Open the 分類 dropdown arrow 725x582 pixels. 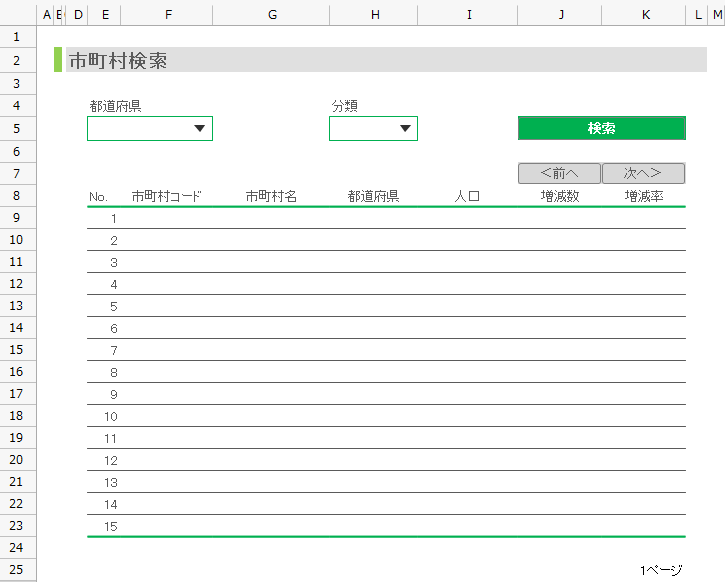405,128
